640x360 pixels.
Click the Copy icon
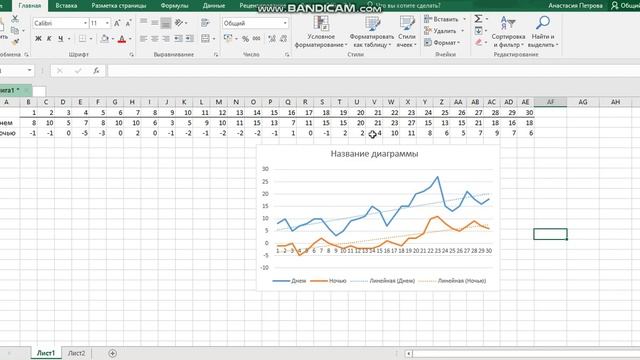[15, 31]
